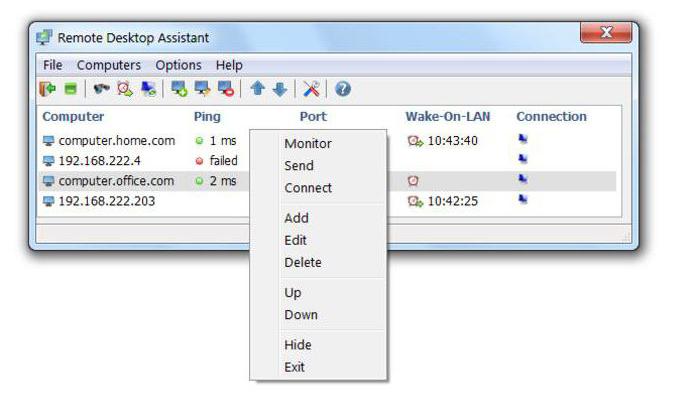
Task: Choose Connect from the context menu
Action: tap(308, 188)
